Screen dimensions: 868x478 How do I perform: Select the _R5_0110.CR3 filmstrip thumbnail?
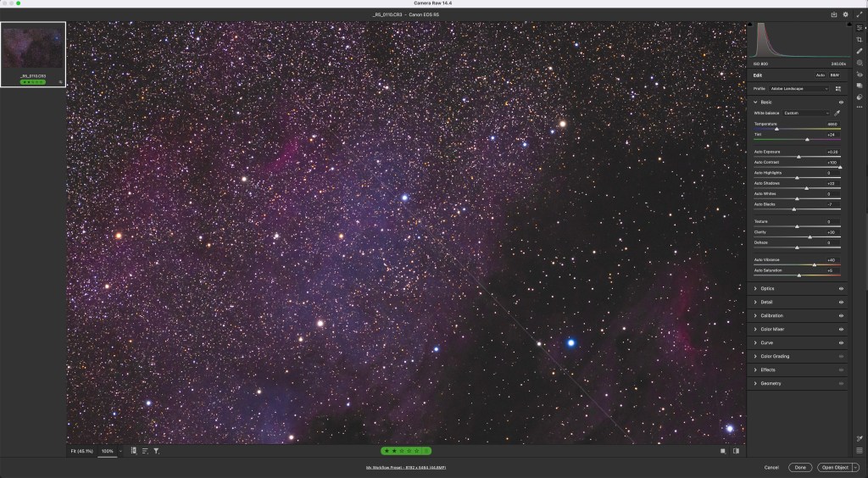pyautogui.click(x=33, y=48)
